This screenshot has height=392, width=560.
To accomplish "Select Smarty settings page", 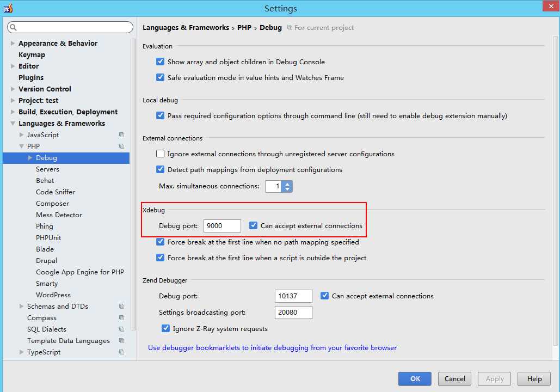I will pos(47,283).
